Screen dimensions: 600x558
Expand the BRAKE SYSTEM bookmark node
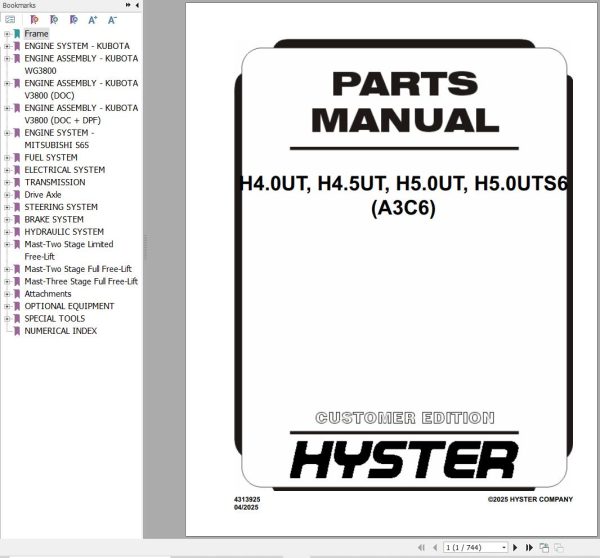click(7, 220)
